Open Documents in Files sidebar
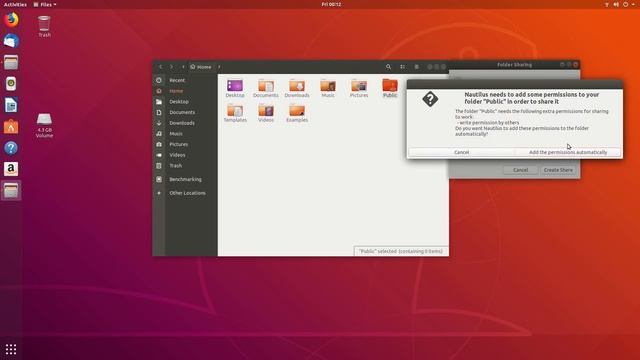The height and width of the screenshot is (360, 640). pyautogui.click(x=185, y=112)
